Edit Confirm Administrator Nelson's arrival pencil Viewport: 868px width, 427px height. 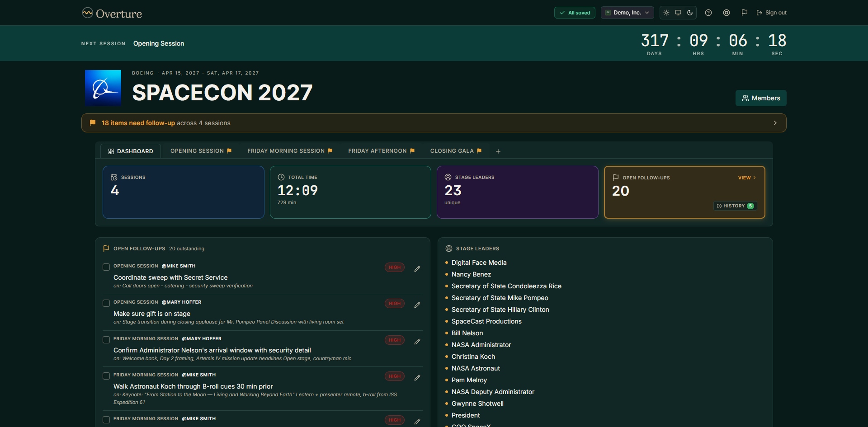(x=417, y=342)
